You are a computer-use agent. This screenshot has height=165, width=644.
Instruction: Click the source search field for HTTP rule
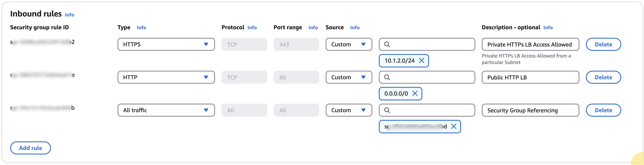[x=430, y=77]
